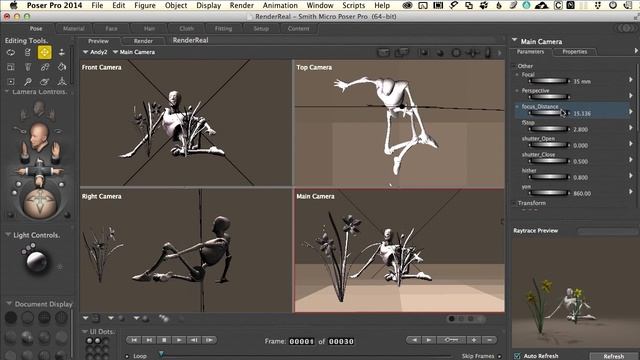This screenshot has width=640, height=360.
Task: Click the render icon in preview toolbar
Action: tap(383, 53)
